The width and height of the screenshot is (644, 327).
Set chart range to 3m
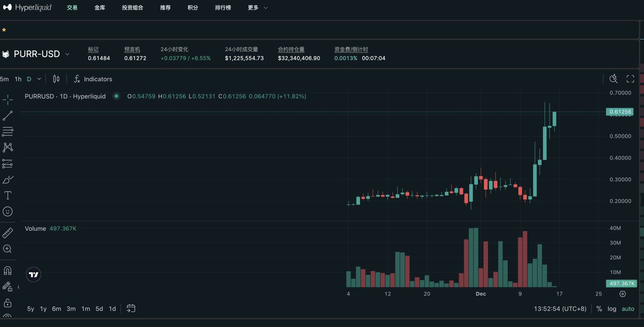(x=71, y=309)
